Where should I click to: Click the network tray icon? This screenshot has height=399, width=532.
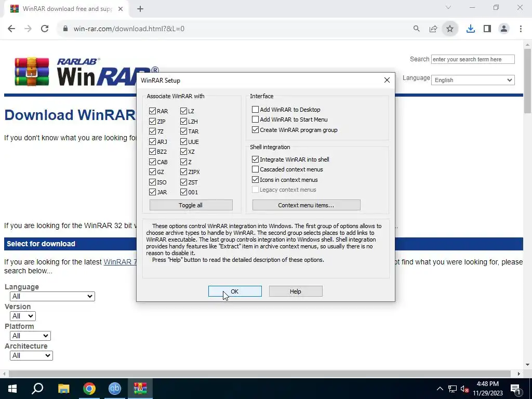[453, 389]
